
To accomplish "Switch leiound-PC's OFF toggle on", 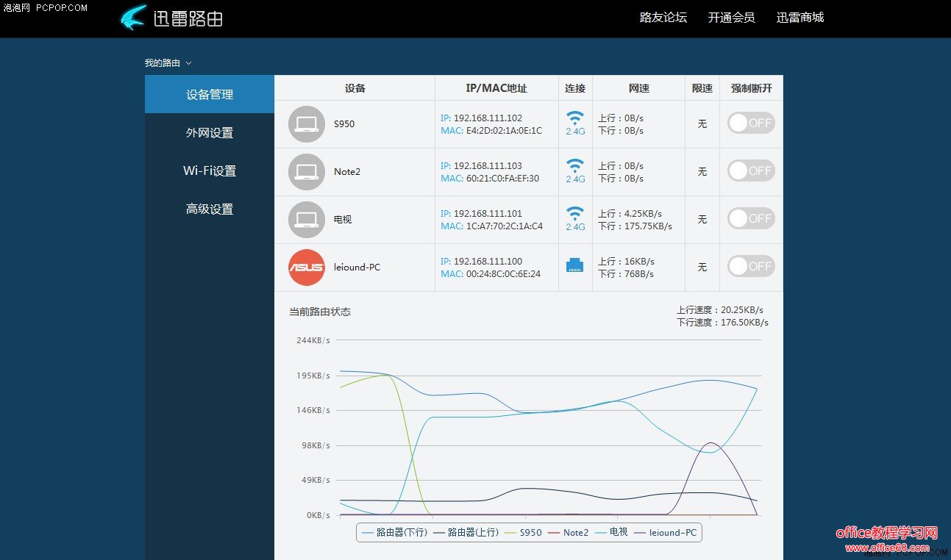I will (x=750, y=266).
